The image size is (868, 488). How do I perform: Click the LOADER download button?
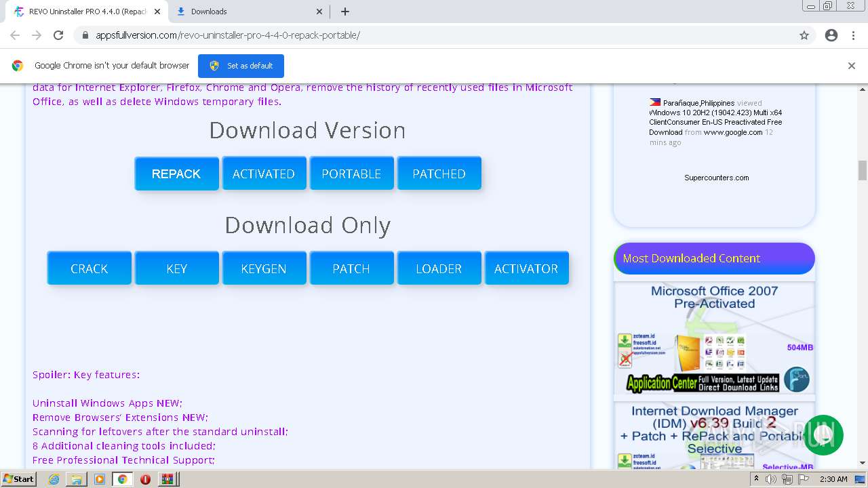(x=439, y=268)
